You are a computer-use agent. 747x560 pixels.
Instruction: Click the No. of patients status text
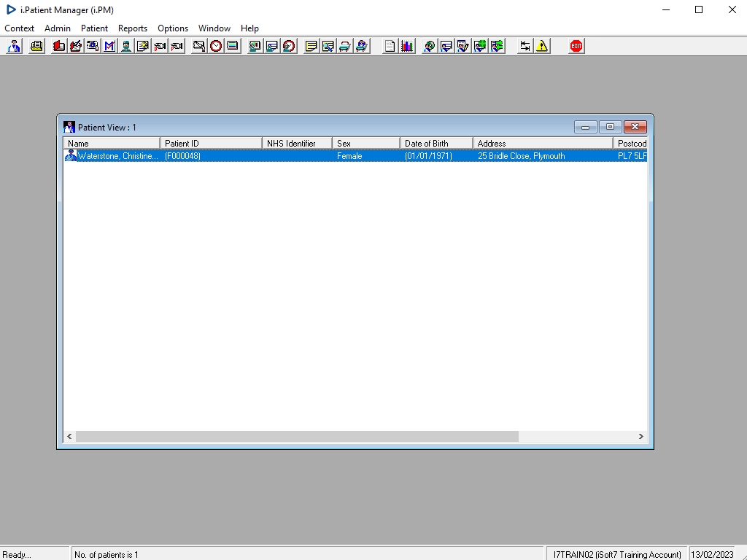107,554
